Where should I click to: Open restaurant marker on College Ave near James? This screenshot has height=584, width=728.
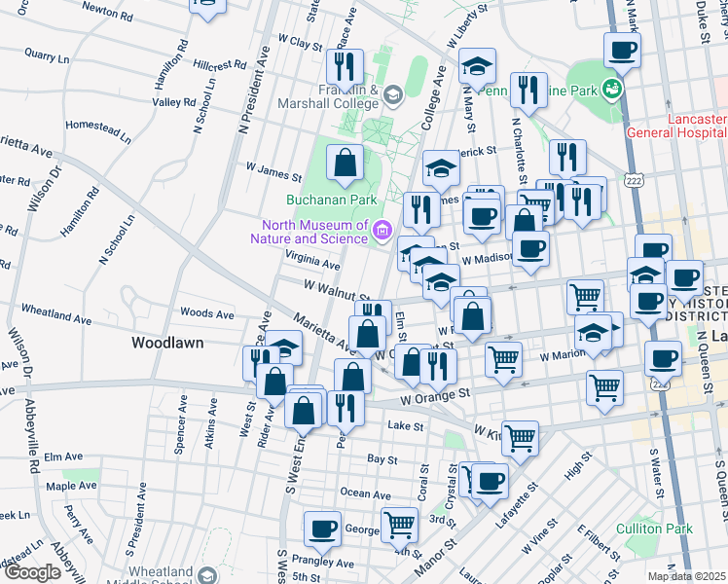tap(421, 211)
